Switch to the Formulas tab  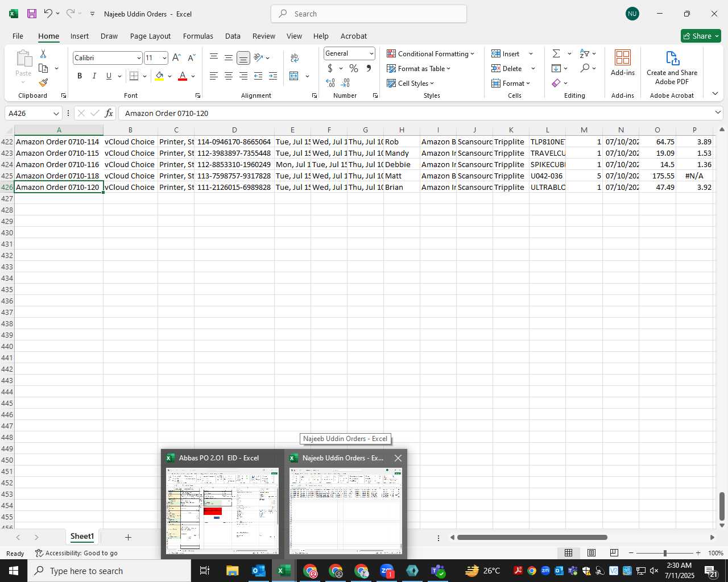tap(198, 36)
